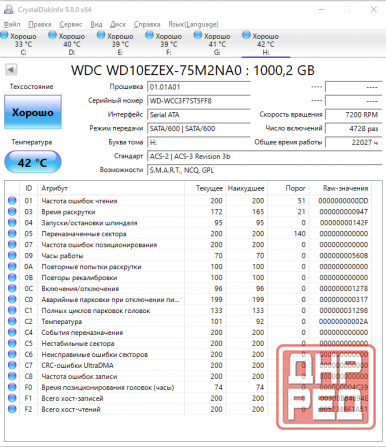Click the Атрибут column header
Viewport: 386px width, 447px height.
pyautogui.click(x=111, y=188)
